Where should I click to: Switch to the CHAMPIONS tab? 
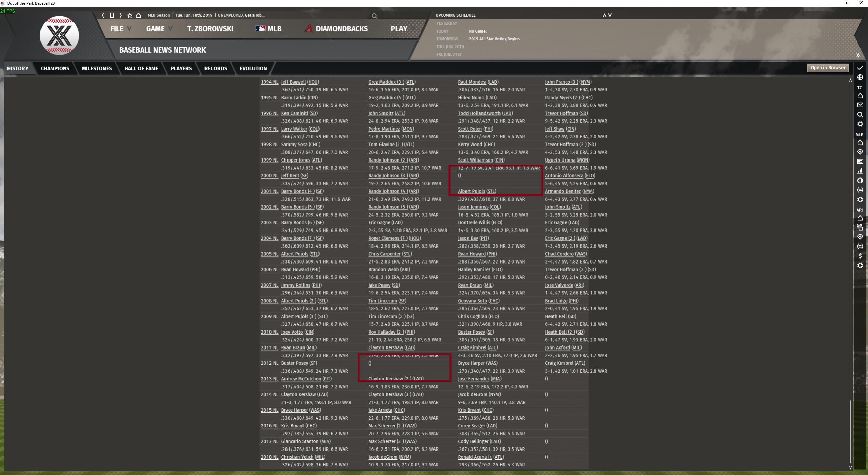click(x=55, y=68)
